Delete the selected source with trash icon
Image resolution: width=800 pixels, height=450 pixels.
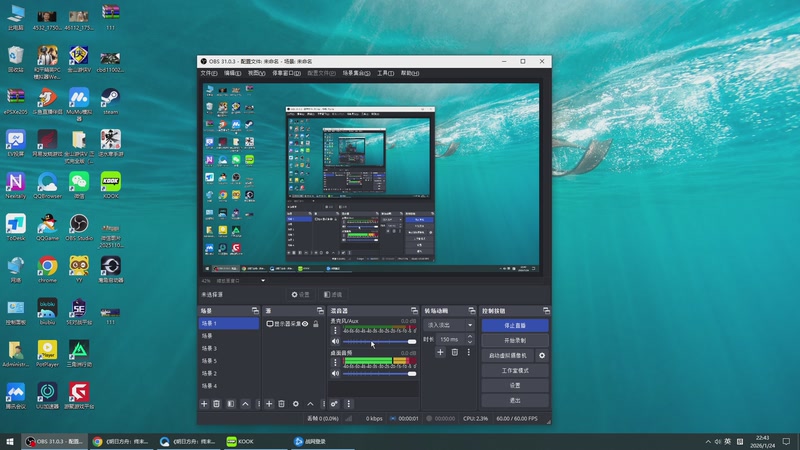pyautogui.click(x=281, y=404)
